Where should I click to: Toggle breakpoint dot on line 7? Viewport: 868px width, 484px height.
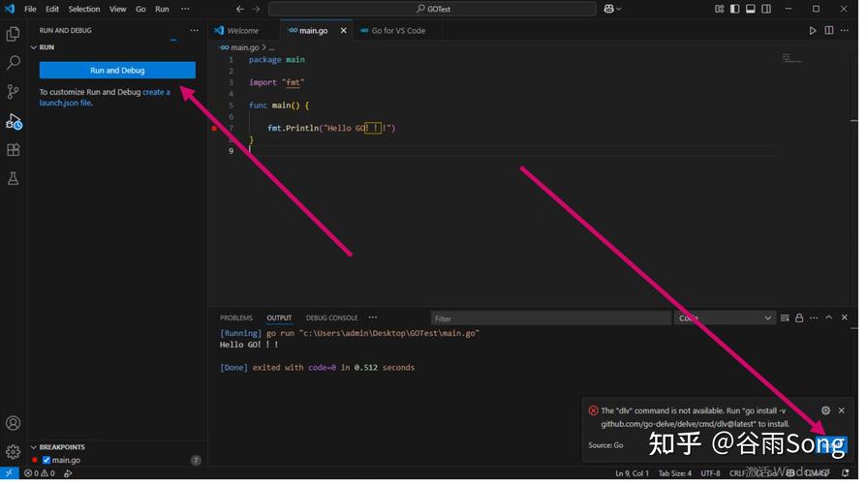click(x=214, y=129)
